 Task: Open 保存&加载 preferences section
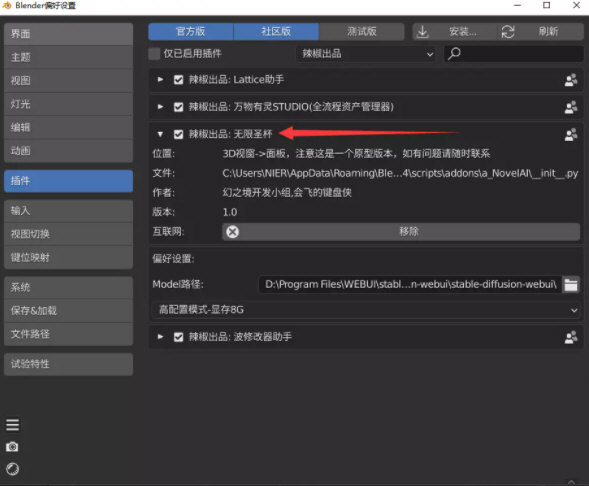pyautogui.click(x=68, y=311)
